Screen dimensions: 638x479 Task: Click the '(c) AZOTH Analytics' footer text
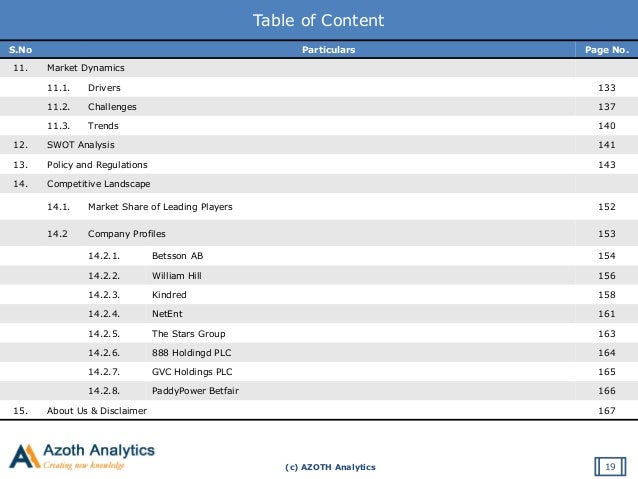[330, 467]
